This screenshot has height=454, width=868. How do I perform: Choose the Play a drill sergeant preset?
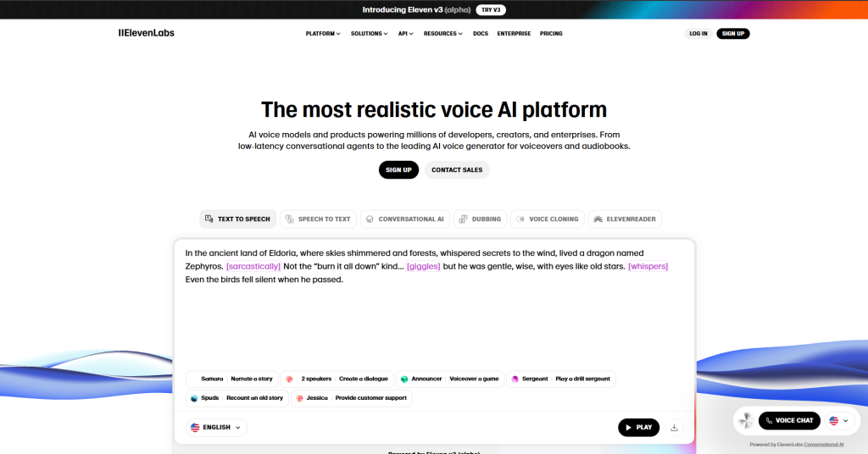click(561, 379)
